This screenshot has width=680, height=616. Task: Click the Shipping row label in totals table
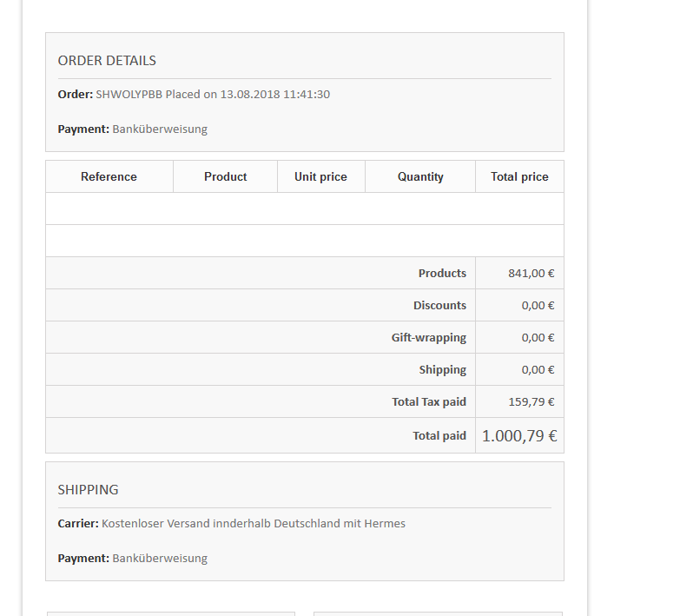[442, 369]
